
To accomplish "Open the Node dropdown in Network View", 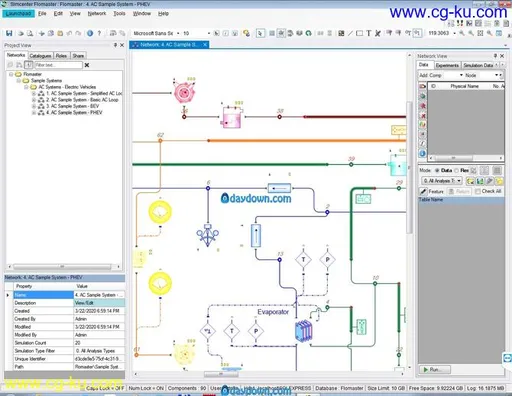I will pyautogui.click(x=496, y=75).
